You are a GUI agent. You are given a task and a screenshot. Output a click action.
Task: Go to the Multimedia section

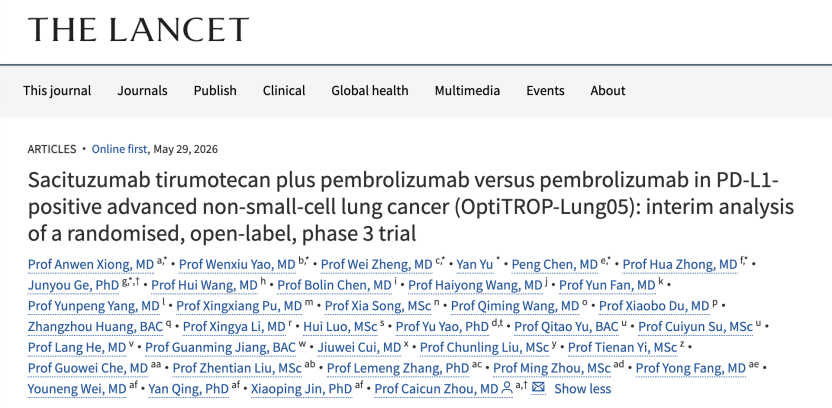[467, 91]
